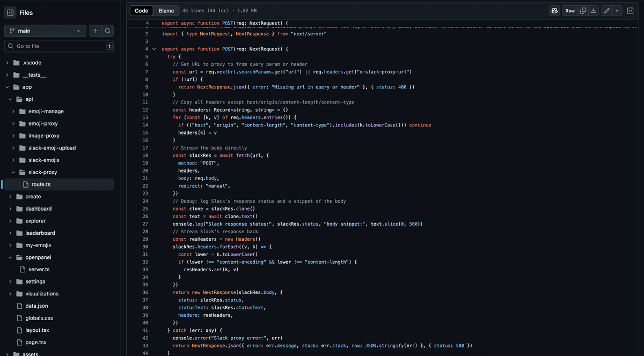
Task: Switch to the Blame view
Action: click(x=166, y=10)
